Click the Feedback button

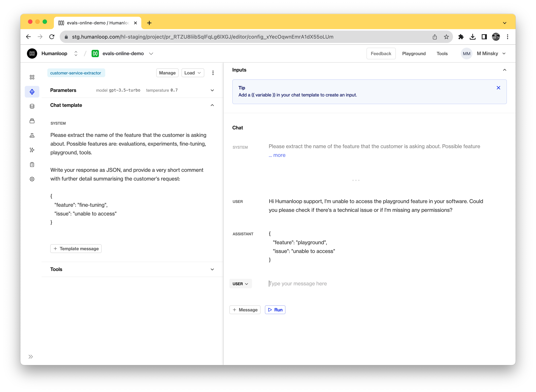(381, 53)
